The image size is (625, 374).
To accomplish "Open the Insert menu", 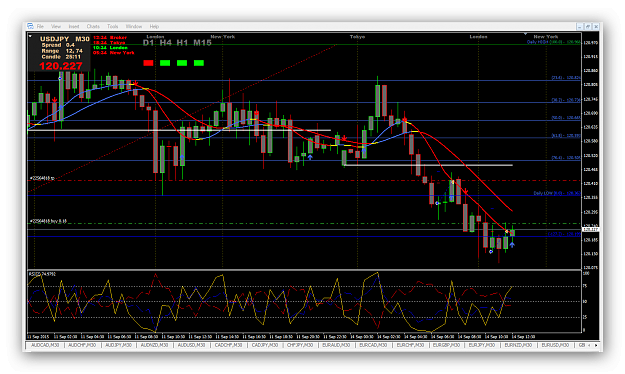I will [74, 26].
